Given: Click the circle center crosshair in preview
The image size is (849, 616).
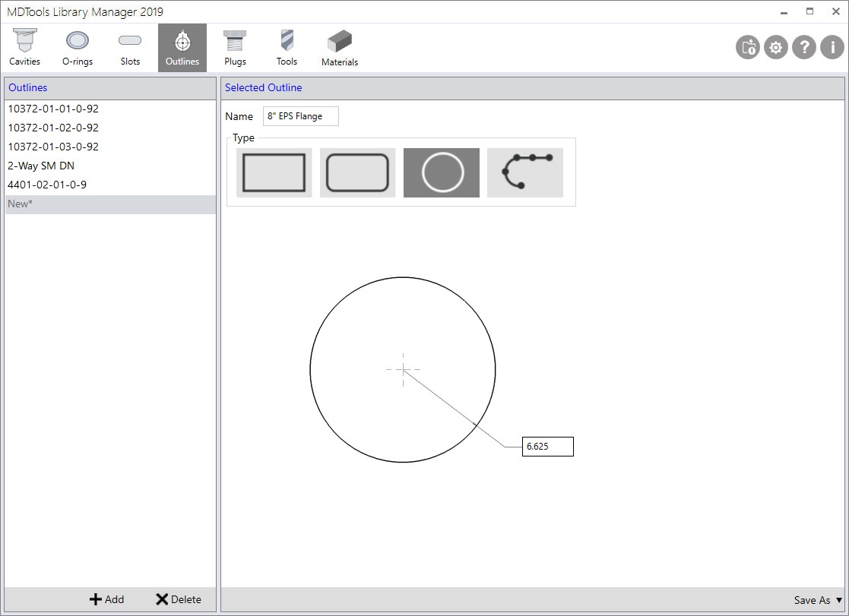Looking at the screenshot, I should pos(403,370).
